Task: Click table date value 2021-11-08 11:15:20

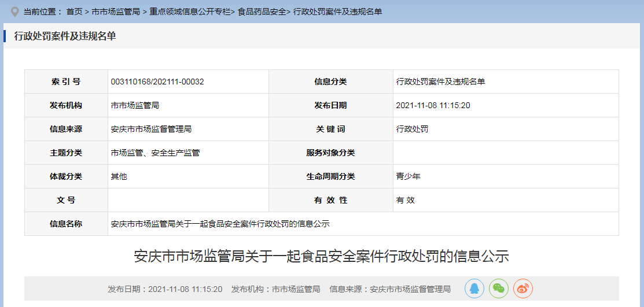Action: 433,105
